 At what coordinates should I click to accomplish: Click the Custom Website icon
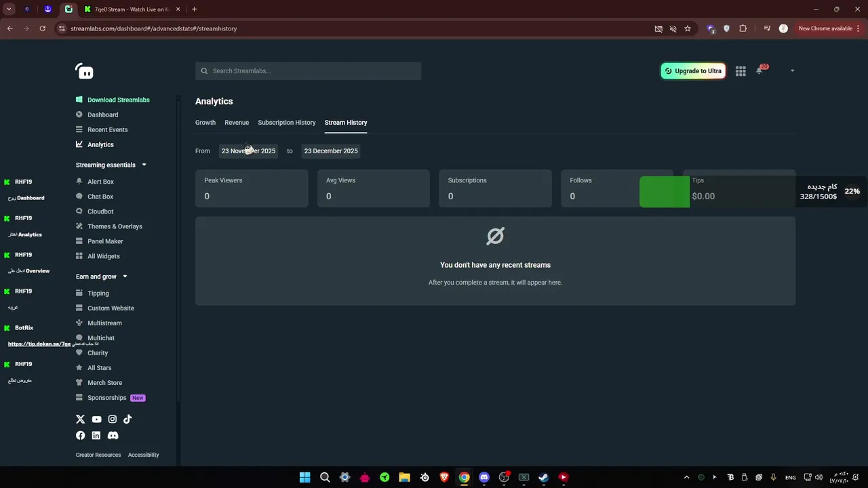(x=79, y=308)
